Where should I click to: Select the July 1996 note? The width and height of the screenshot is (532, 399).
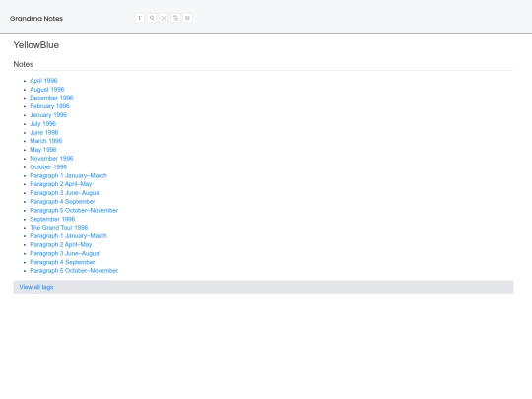coord(42,124)
